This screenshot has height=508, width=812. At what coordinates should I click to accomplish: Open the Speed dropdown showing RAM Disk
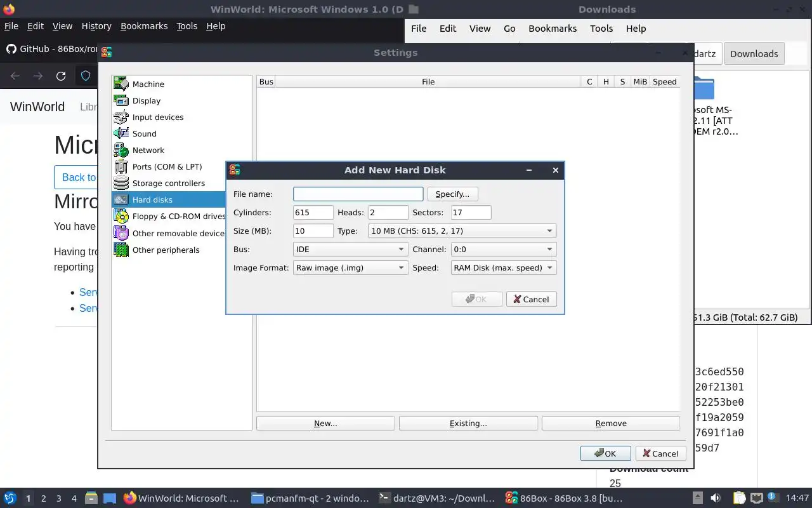click(503, 268)
